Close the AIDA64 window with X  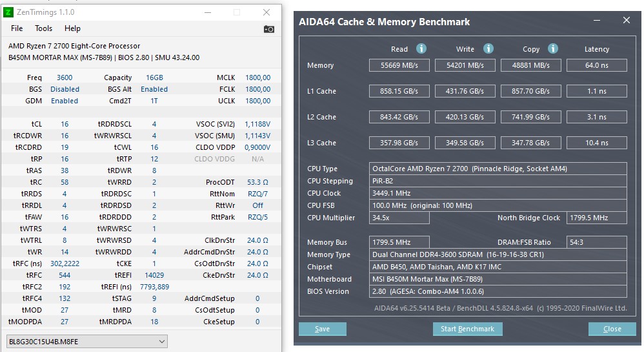(x=627, y=20)
